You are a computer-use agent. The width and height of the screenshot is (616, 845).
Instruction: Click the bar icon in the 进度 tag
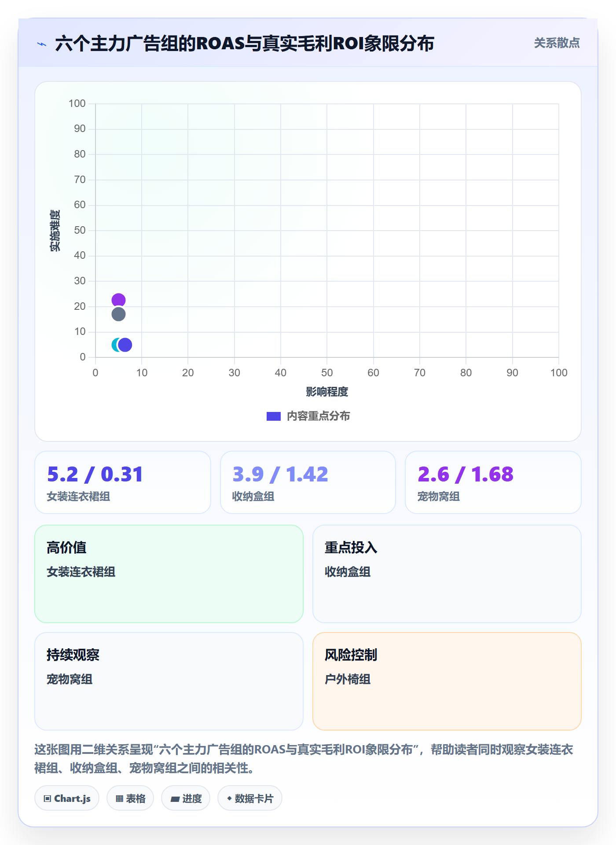tap(175, 799)
